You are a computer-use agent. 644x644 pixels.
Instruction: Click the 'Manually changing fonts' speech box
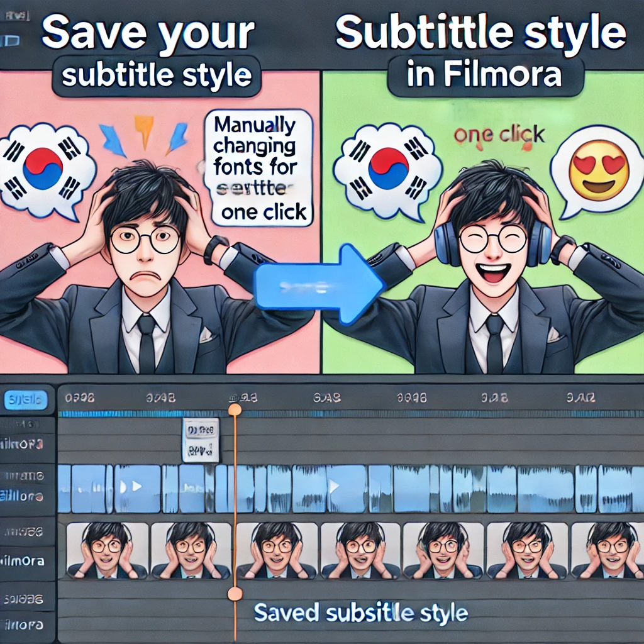click(258, 167)
